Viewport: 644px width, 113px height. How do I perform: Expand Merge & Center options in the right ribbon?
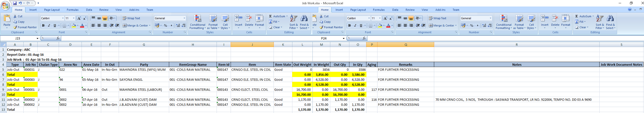pyautogui.click(x=456, y=25)
